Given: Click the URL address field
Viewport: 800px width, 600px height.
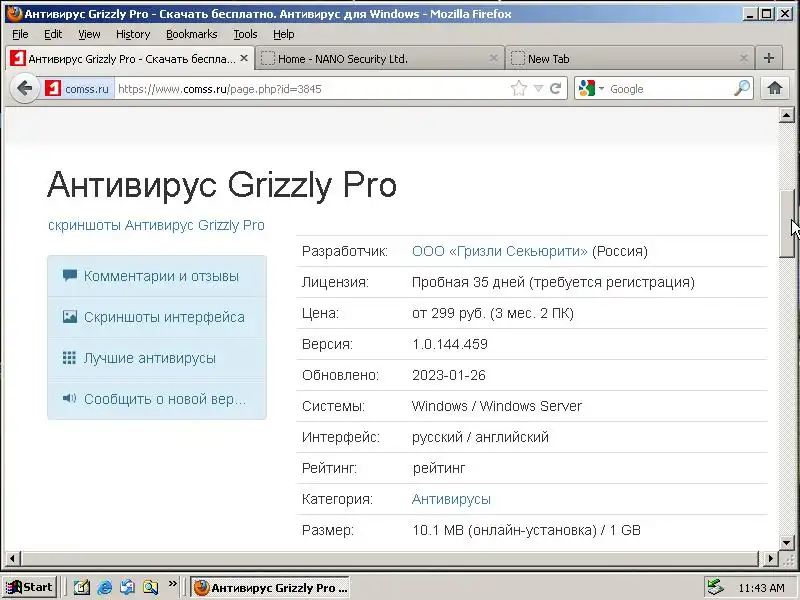Looking at the screenshot, I should (311, 89).
